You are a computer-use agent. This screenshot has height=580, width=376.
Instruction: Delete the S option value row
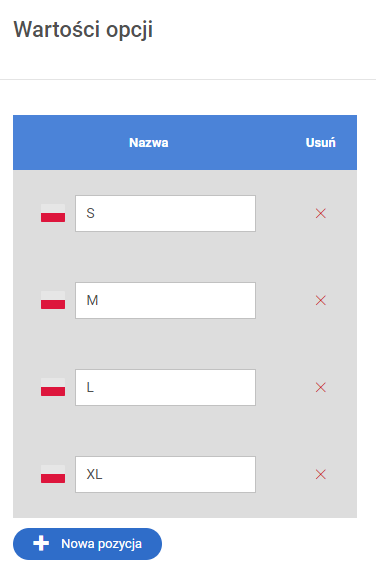[x=320, y=213]
